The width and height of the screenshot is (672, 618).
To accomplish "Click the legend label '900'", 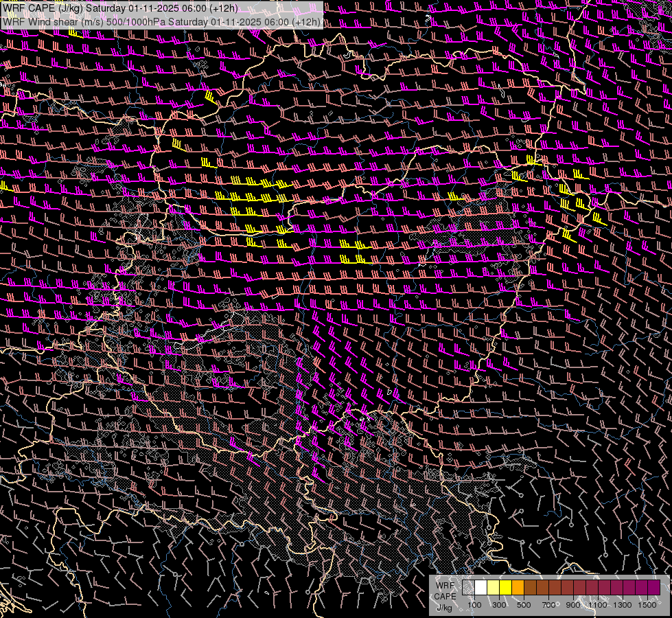I will (x=573, y=605).
